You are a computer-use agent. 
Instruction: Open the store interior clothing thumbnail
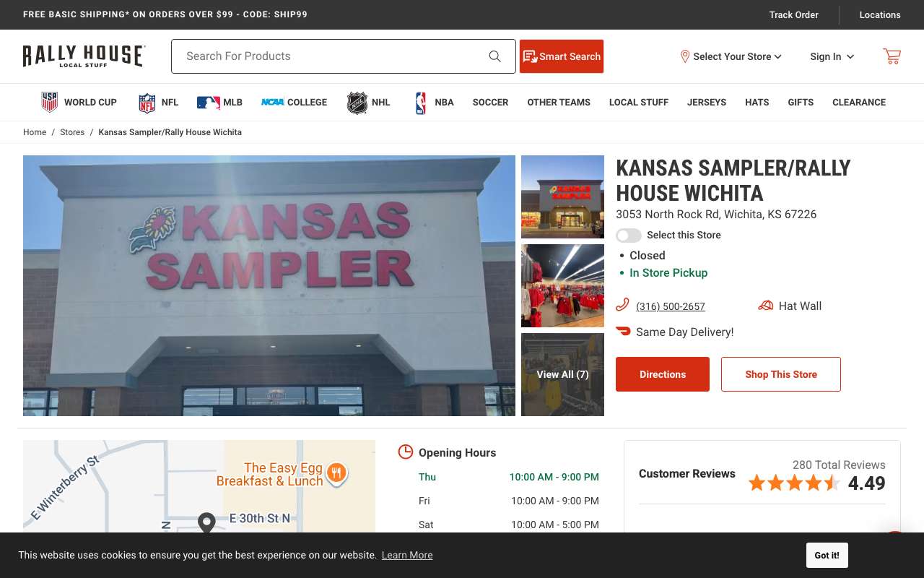pos(562,285)
